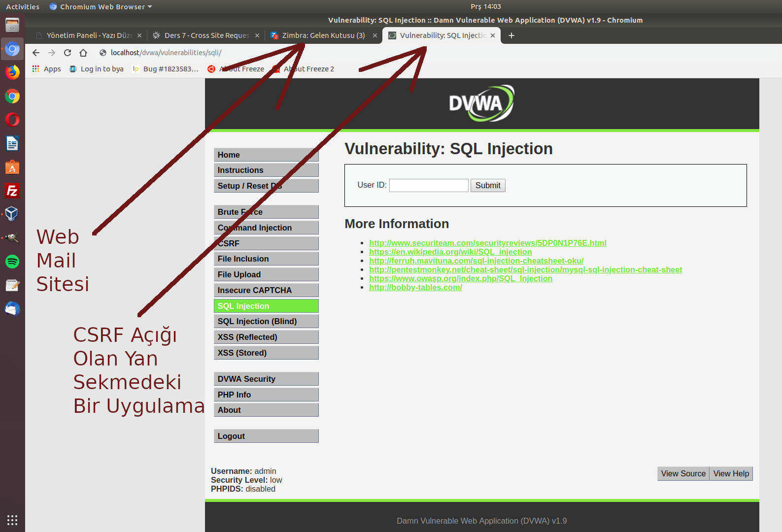This screenshot has height=532, width=782.
Task: Click Logout in DVWA menu
Action: (x=266, y=436)
